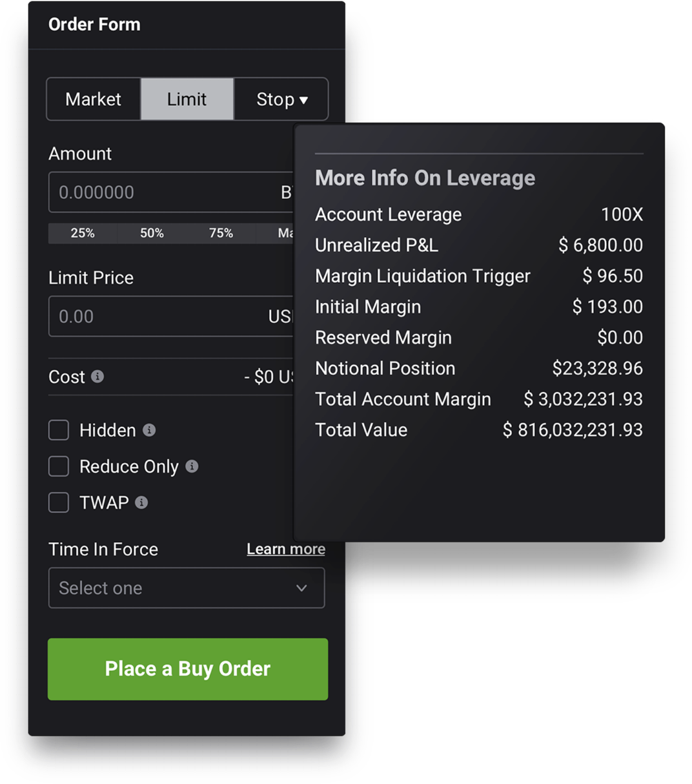The width and height of the screenshot is (692, 784).
Task: Choose the 50% amount preset
Action: coord(152,233)
